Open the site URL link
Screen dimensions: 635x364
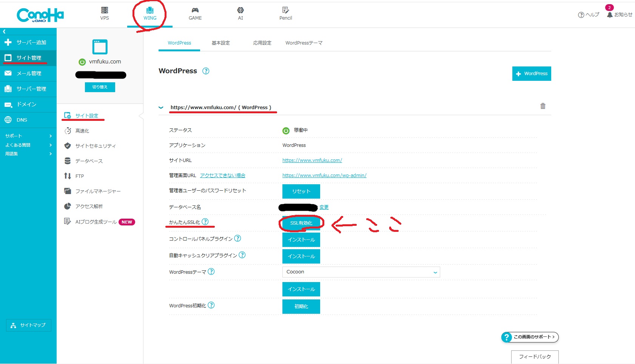pos(312,160)
